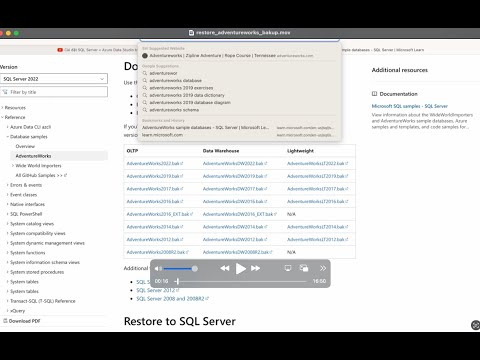Choose 'adventureworks schema' suggestion
This screenshot has width=480, height=360.
239,110
